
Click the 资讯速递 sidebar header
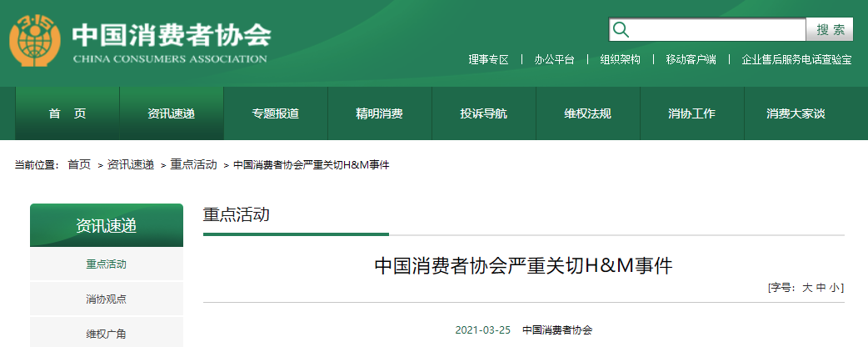107,225
